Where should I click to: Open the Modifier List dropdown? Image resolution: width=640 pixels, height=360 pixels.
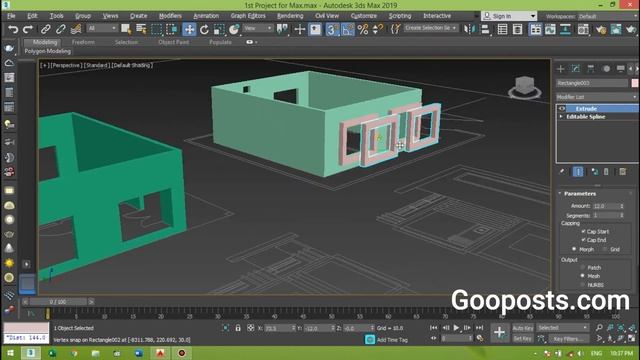click(x=597, y=97)
